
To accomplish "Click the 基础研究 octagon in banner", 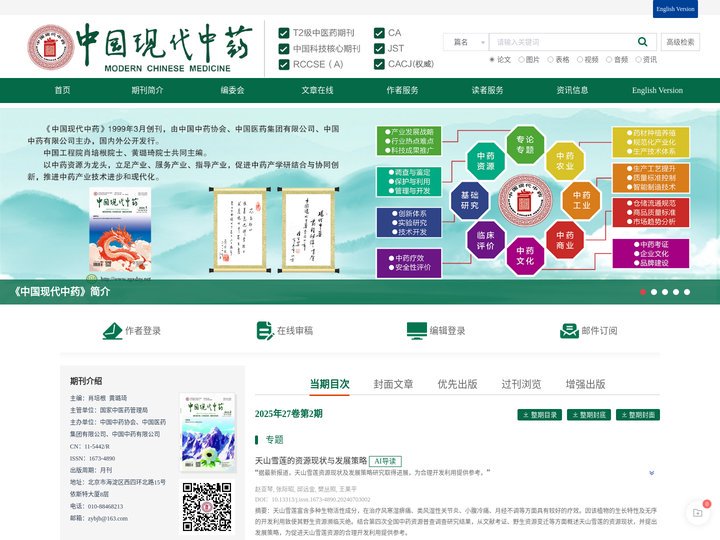I will pyautogui.click(x=469, y=200).
